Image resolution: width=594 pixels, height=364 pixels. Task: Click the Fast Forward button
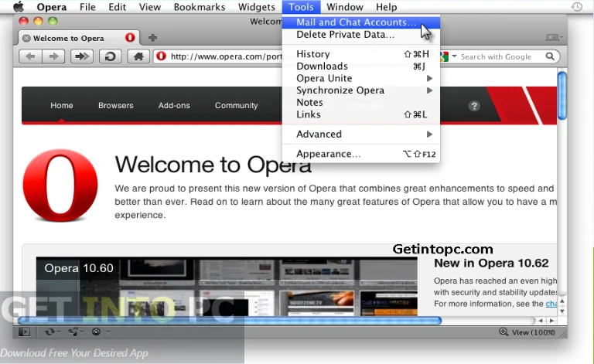click(x=82, y=56)
